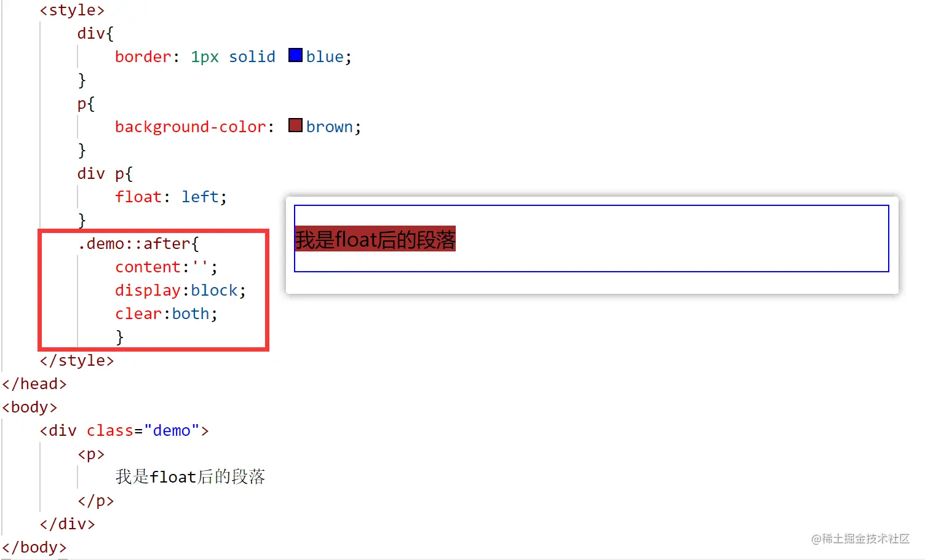This screenshot has width=925, height=560.
Task: Click the 'float' property name
Action: [x=138, y=197]
